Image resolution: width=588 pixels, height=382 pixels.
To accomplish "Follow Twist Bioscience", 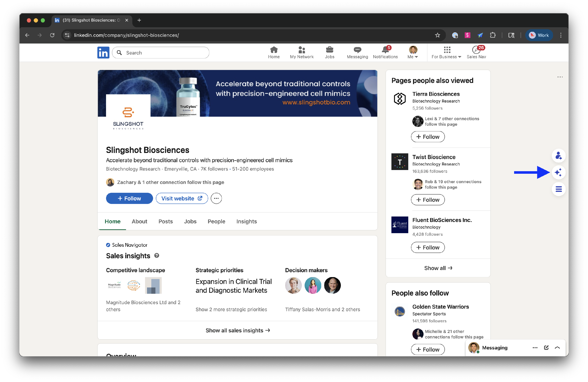I will click(x=428, y=200).
